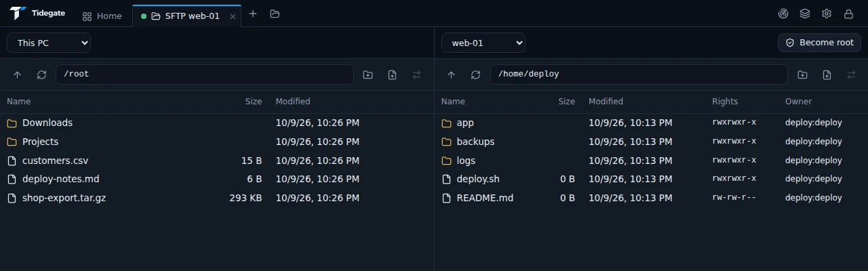Sort remote pane by Rights column
The width and height of the screenshot is (868, 271).
pyautogui.click(x=725, y=102)
